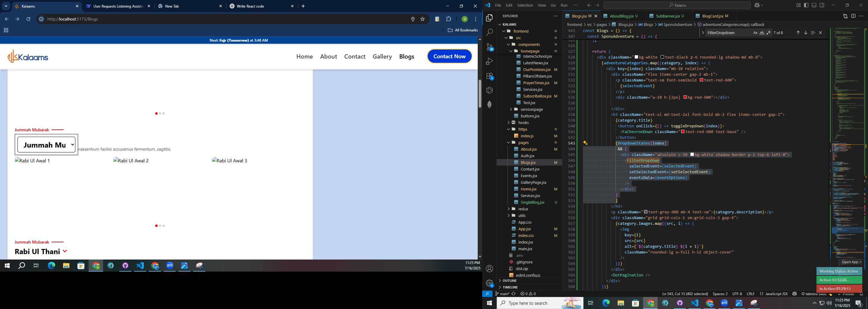Viewport: 868px width, 309px height.
Task: Open the Accounts icon in activity bar
Action: [489, 269]
